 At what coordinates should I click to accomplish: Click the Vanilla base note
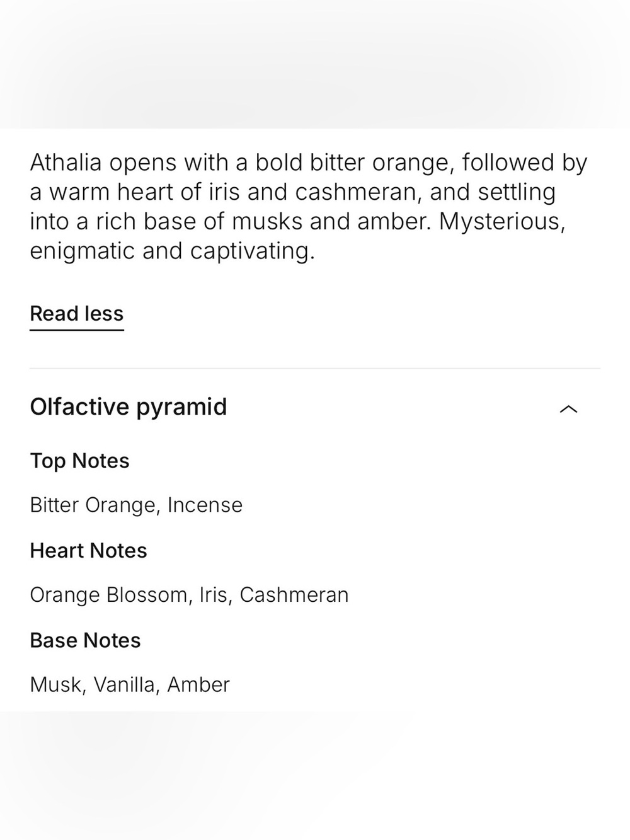tap(124, 685)
